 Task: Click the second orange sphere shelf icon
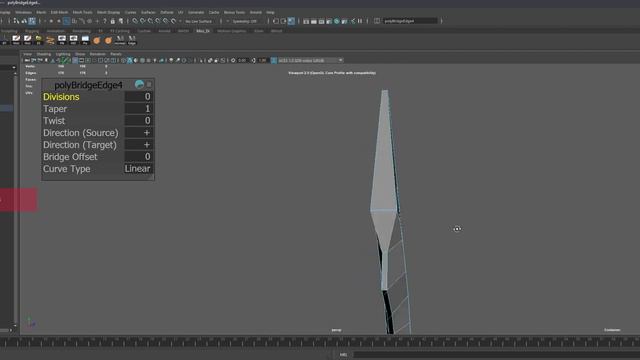108,40
